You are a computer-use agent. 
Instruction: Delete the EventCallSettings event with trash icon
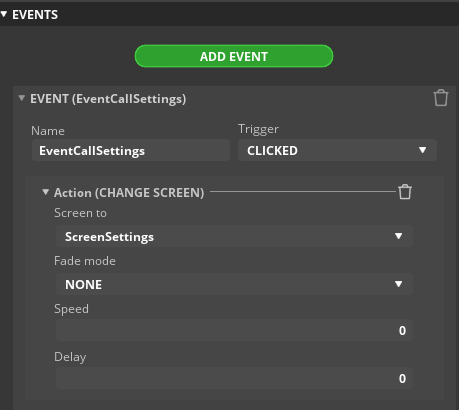tap(441, 98)
